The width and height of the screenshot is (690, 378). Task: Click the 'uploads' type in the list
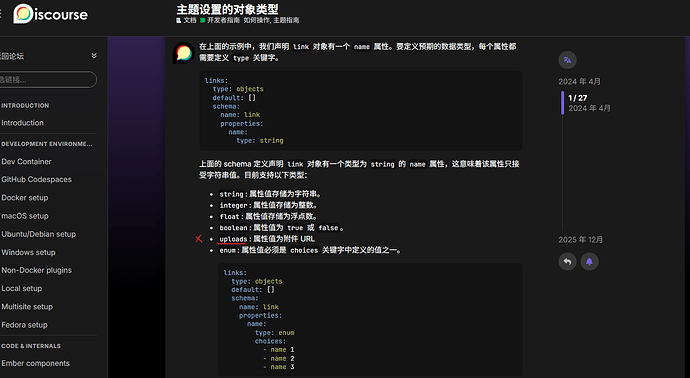(x=233, y=239)
